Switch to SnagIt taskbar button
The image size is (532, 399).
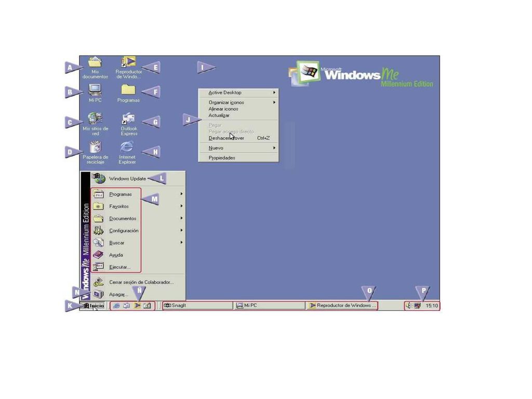click(x=198, y=305)
